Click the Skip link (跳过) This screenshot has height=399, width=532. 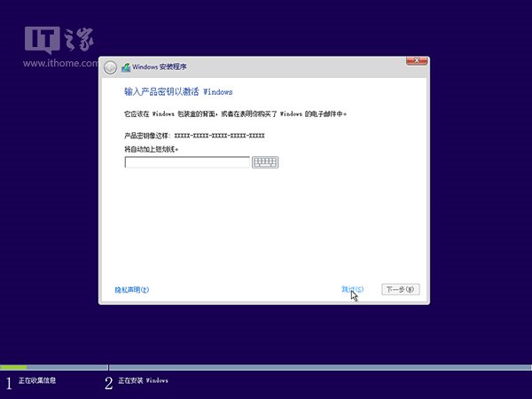coord(352,290)
